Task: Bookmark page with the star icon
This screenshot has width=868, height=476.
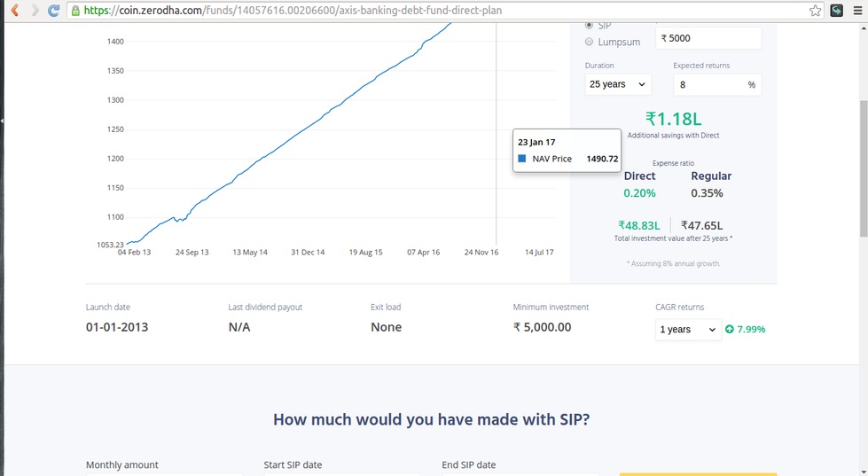Action: [815, 11]
